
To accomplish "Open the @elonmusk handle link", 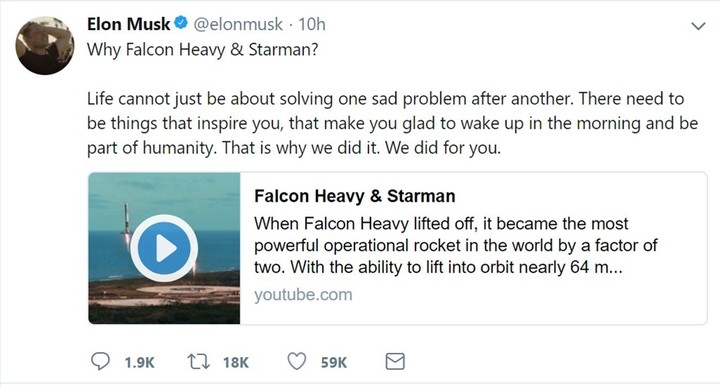I will (x=238, y=24).
